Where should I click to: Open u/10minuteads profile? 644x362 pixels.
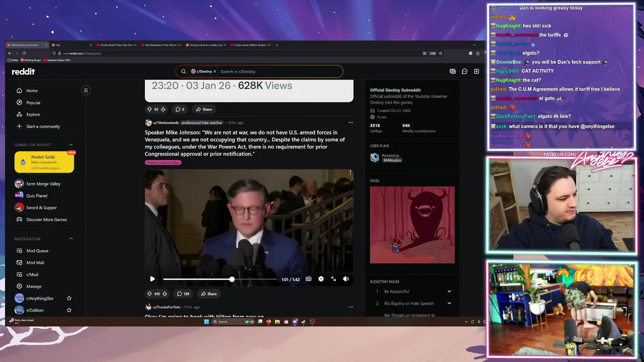(166, 123)
